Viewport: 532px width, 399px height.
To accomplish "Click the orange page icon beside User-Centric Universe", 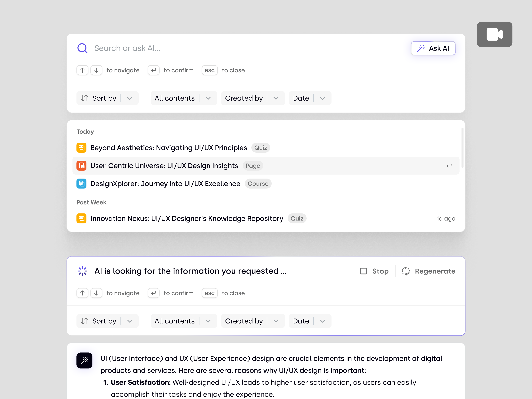I will [81, 165].
